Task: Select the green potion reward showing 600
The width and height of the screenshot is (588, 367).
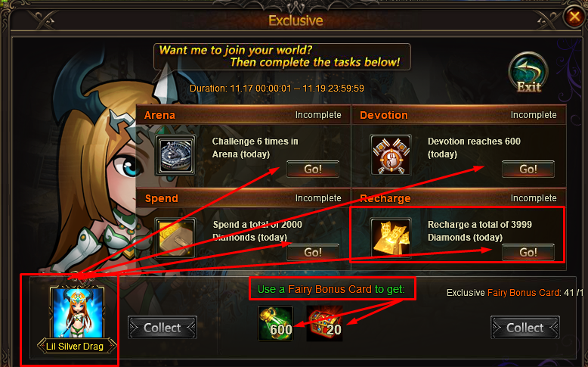Action: click(x=276, y=323)
